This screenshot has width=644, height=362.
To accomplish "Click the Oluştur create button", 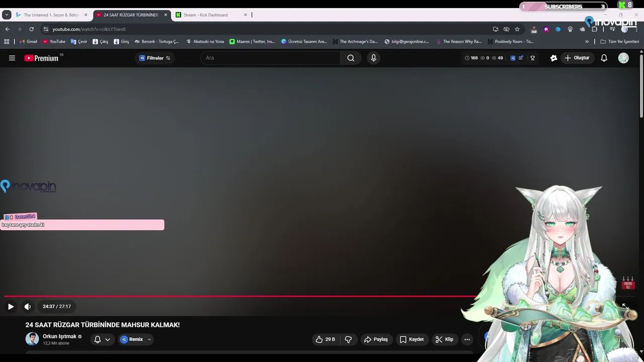I will coord(577,58).
